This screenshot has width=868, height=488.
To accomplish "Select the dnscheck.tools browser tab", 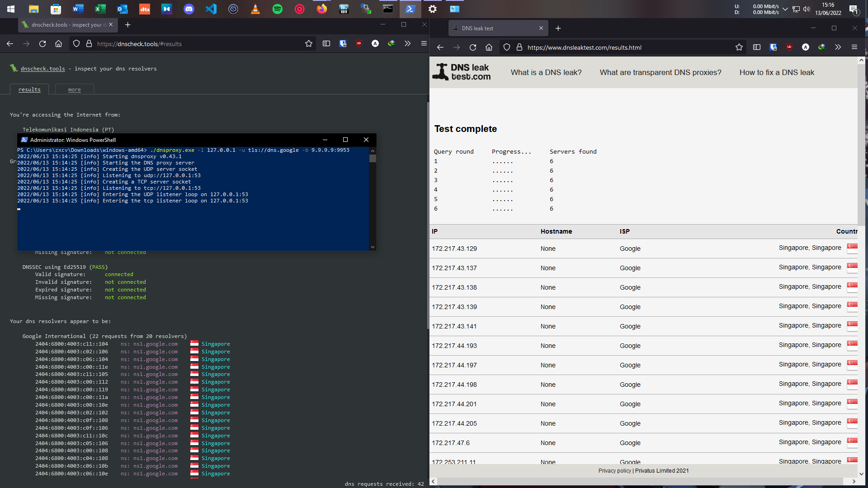I will pos(68,25).
